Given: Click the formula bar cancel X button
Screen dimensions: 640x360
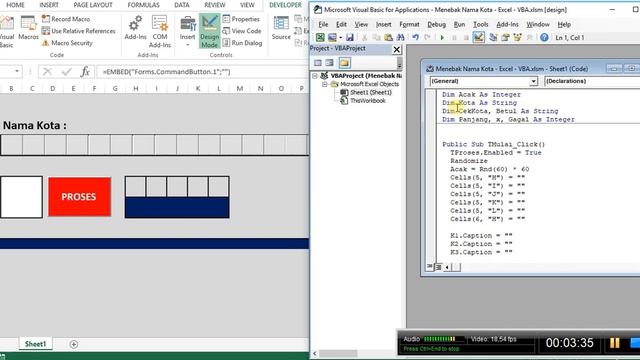Looking at the screenshot, I should pyautogui.click(x=47, y=72).
